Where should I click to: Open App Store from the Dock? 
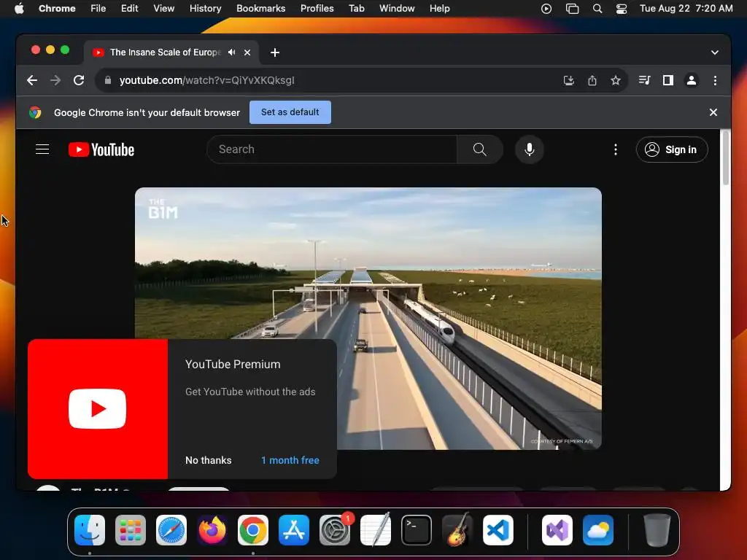tap(294, 530)
